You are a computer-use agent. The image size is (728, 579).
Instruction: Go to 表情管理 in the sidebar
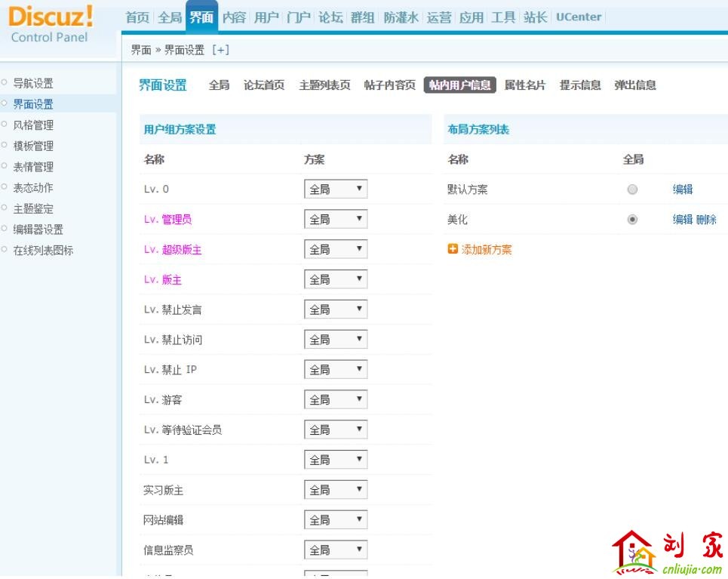click(33, 167)
